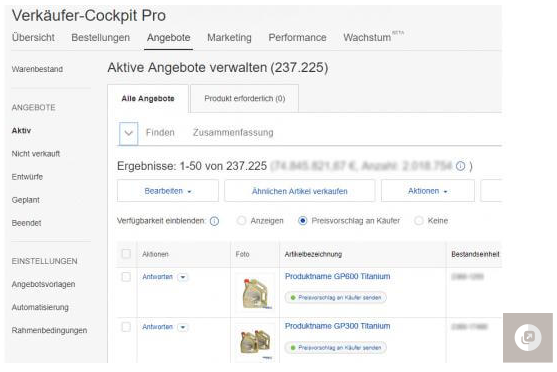Open the Produkt erforderlich (0) tab

[244, 98]
